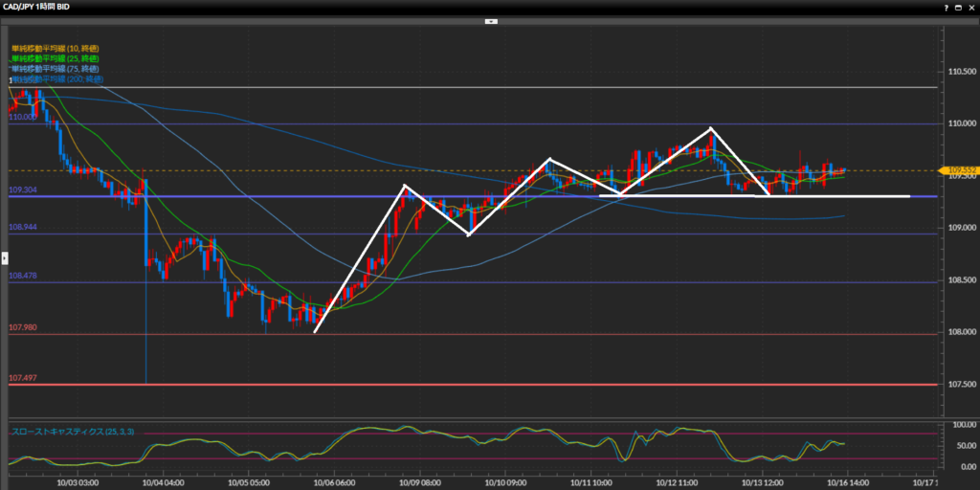Click the help question mark icon
This screenshot has width=980, height=490.
pos(945,7)
